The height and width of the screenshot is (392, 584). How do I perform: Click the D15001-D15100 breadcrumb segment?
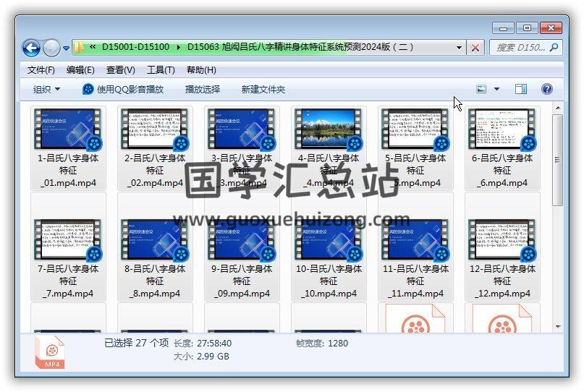135,47
